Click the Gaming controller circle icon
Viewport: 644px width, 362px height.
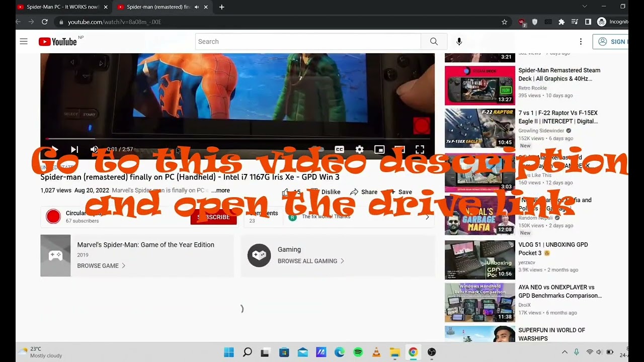click(x=259, y=255)
